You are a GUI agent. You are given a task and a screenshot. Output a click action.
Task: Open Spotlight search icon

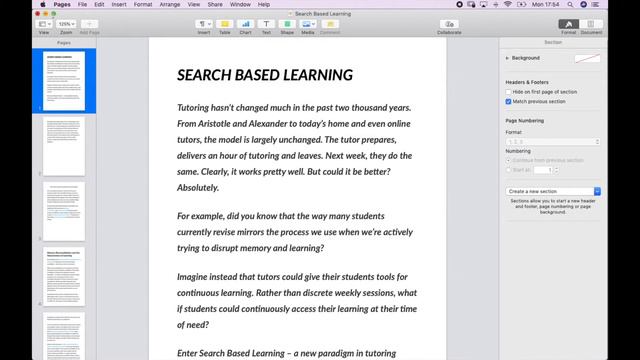(570, 4)
